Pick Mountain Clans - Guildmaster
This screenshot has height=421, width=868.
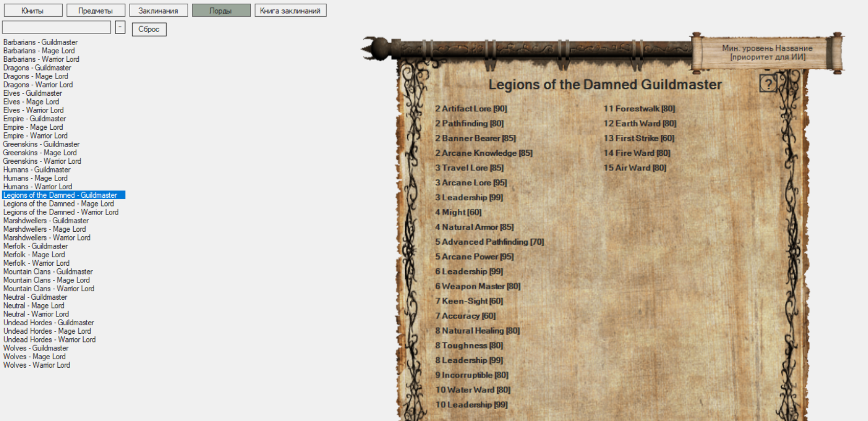[48, 272]
